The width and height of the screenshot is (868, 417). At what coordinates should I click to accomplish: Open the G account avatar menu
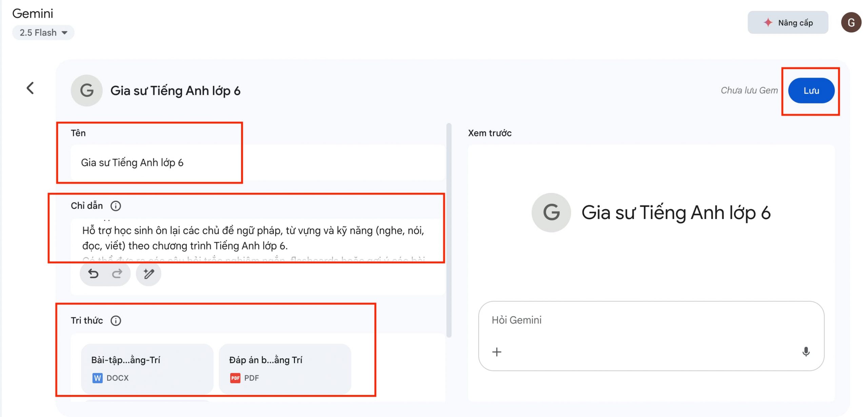[851, 22]
